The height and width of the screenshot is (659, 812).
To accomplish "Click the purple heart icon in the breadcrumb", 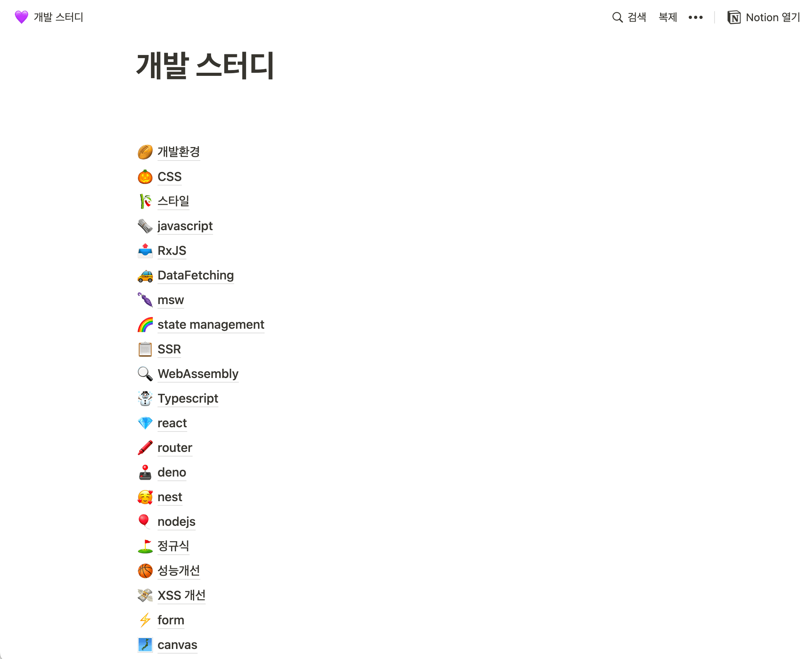I will (22, 17).
